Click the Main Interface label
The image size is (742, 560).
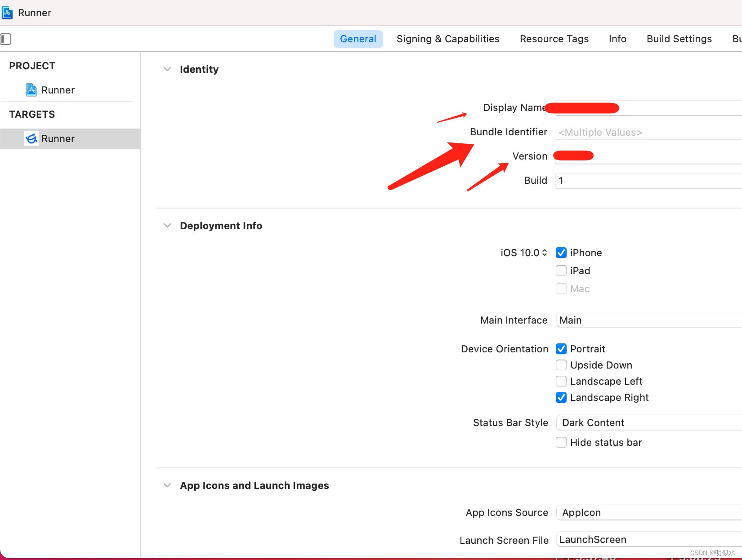(x=514, y=320)
